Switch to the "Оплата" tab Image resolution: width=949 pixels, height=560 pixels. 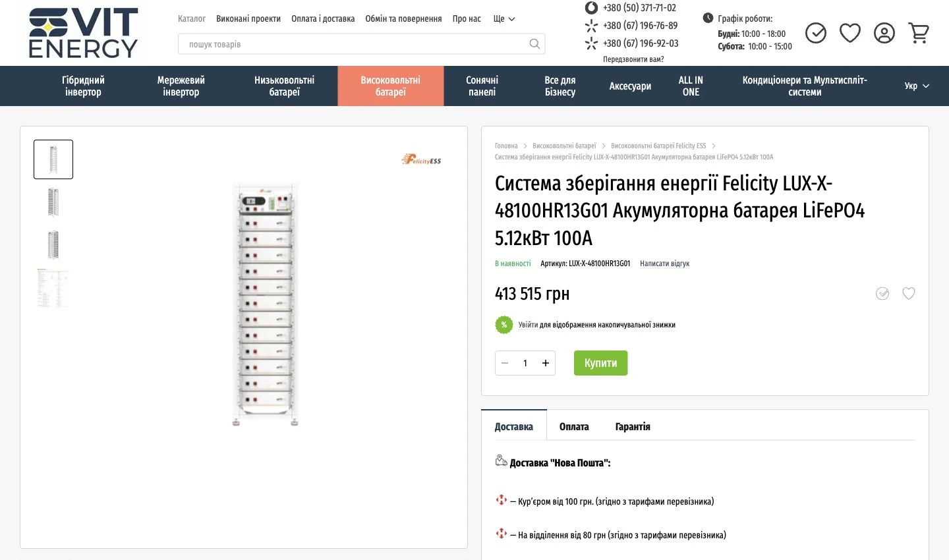574,427
